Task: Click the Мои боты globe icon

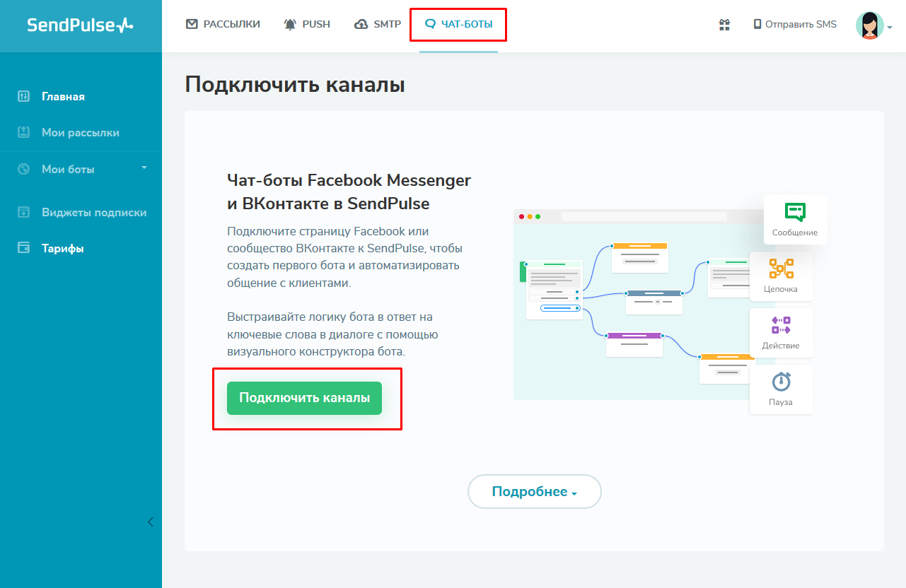Action: point(23,170)
